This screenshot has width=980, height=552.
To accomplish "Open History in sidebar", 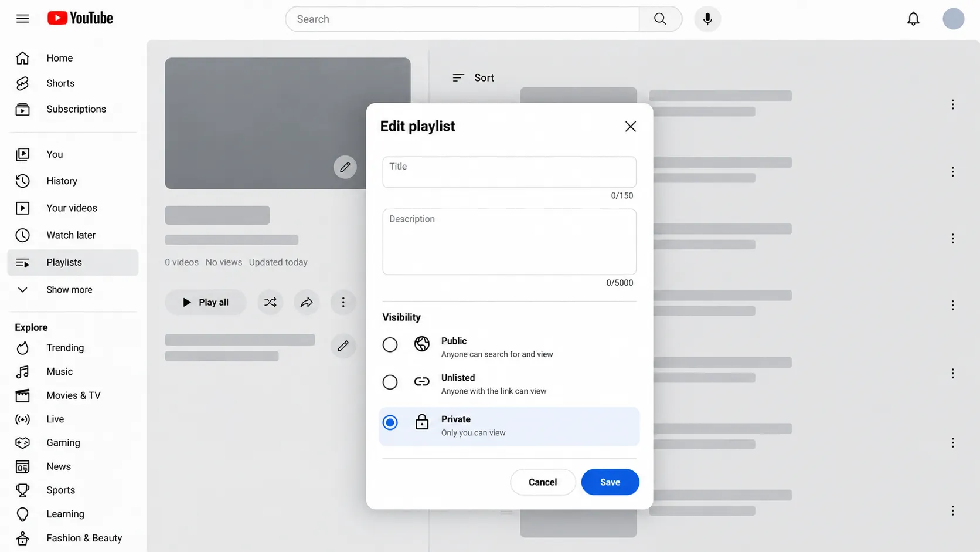I will click(x=73, y=181).
